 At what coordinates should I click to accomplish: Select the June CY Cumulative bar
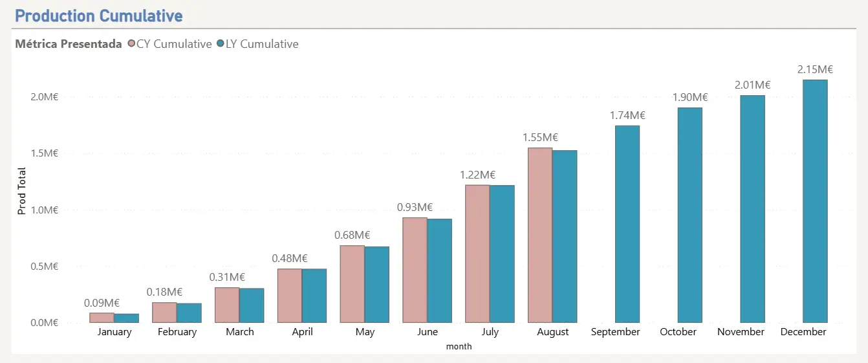[x=415, y=270]
